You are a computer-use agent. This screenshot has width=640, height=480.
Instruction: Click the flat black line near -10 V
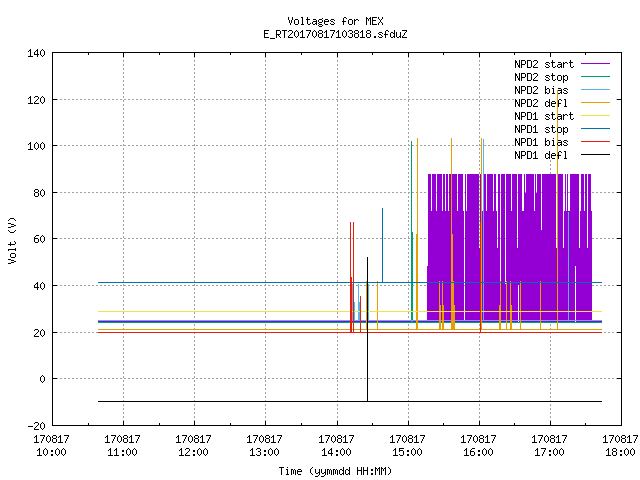(x=350, y=402)
